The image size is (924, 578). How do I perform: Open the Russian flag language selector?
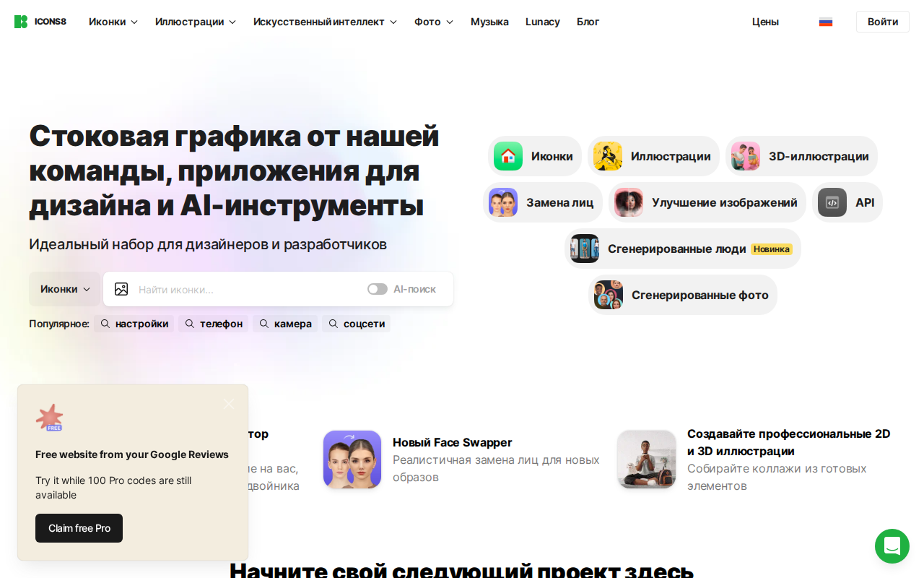pos(826,22)
